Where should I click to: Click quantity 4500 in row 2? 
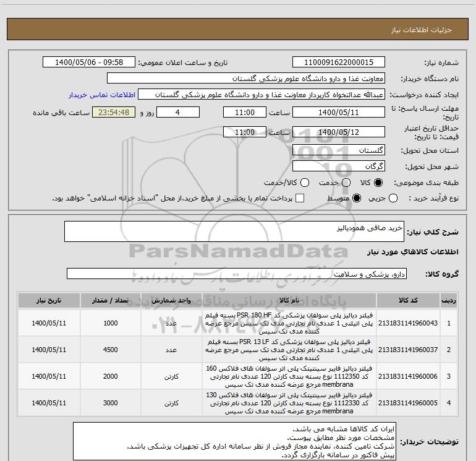[111, 350]
